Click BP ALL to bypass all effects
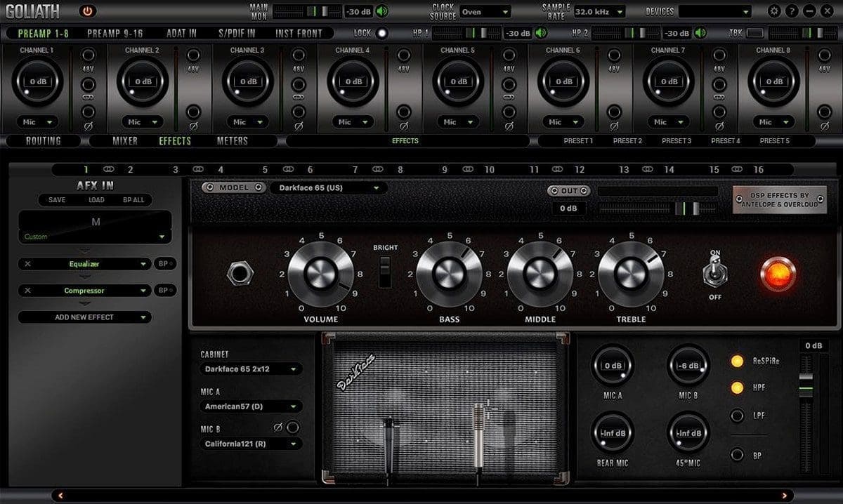Screen dimensions: 843x504 click(133, 200)
